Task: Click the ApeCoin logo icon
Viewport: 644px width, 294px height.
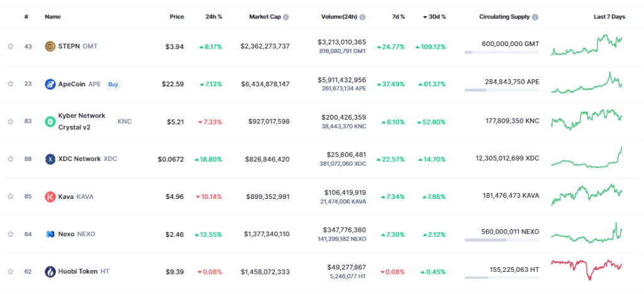Action: point(50,84)
